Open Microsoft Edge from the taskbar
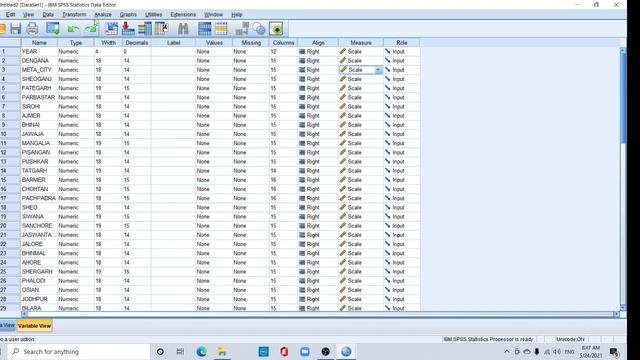 (201, 351)
